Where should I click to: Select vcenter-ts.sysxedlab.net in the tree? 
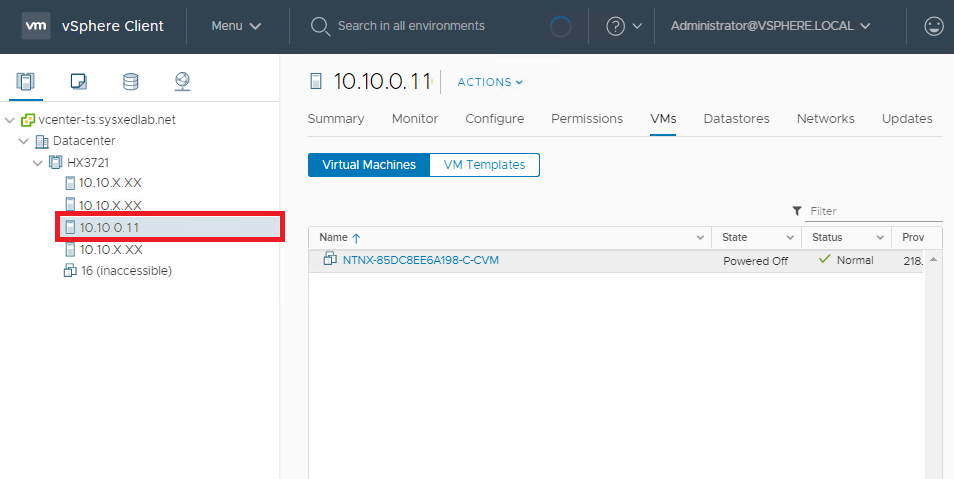coord(106,120)
